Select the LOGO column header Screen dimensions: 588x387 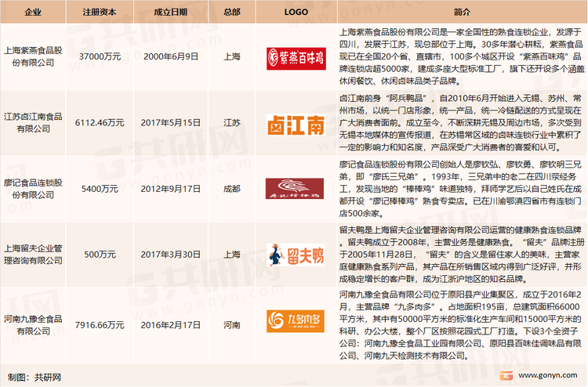click(x=296, y=12)
